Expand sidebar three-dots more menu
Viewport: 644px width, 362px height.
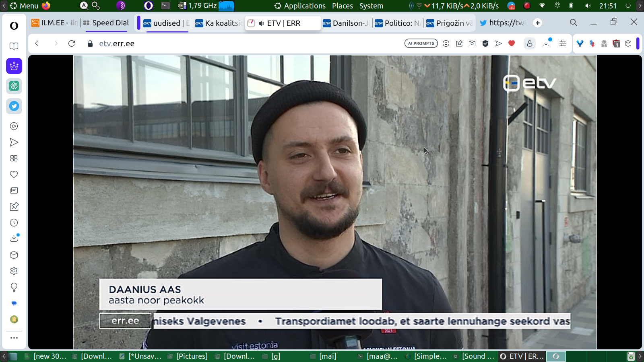pos(14,338)
